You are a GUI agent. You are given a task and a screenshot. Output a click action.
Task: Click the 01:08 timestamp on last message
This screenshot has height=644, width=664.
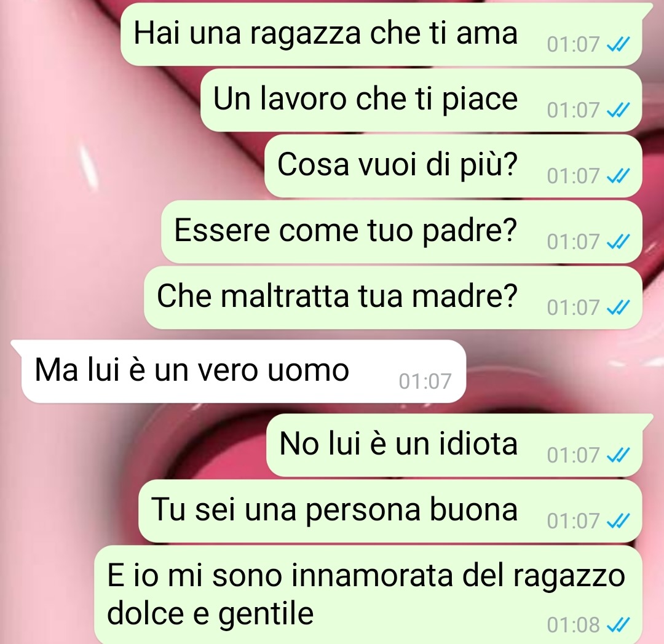pyautogui.click(x=574, y=625)
